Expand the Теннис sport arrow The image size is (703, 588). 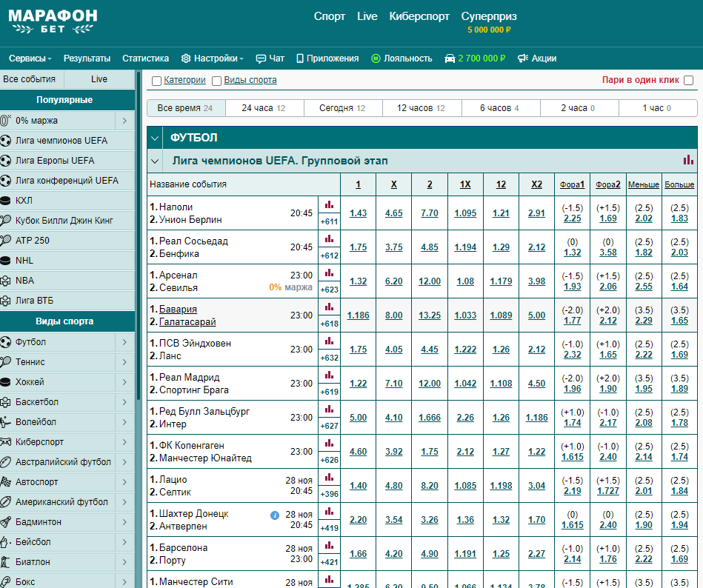tap(124, 362)
